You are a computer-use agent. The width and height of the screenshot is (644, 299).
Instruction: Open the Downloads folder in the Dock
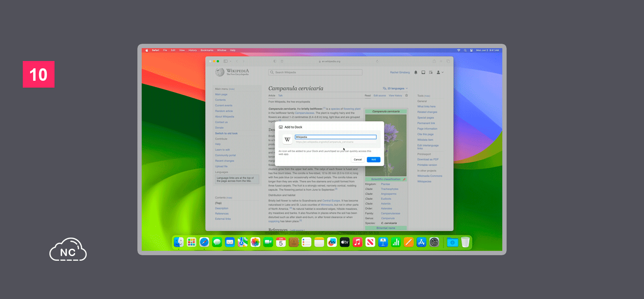453,242
